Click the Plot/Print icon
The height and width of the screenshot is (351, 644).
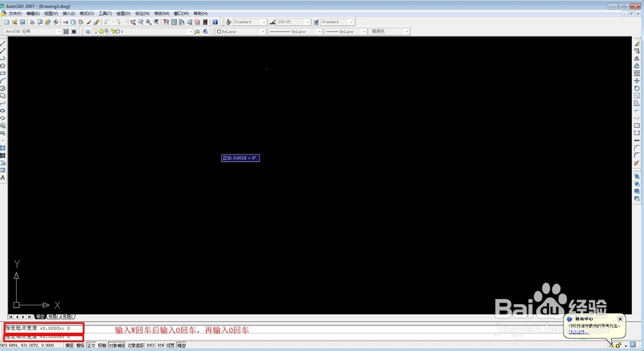(32, 22)
